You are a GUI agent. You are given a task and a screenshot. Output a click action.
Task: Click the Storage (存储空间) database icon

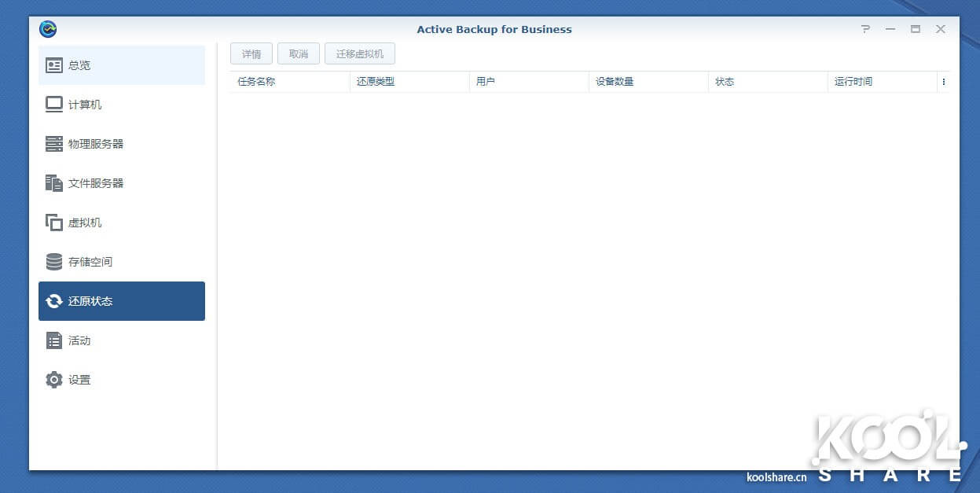coord(53,262)
